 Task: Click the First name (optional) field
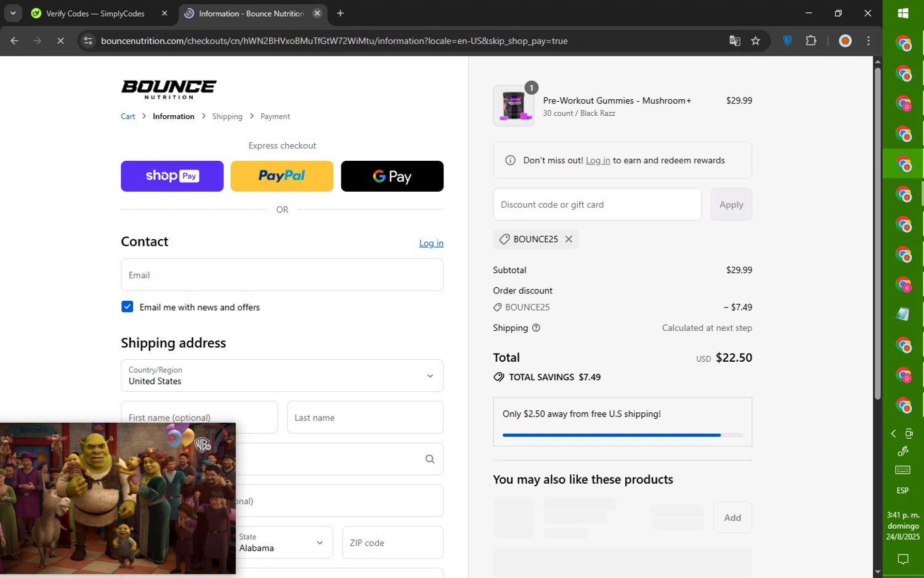tap(200, 417)
